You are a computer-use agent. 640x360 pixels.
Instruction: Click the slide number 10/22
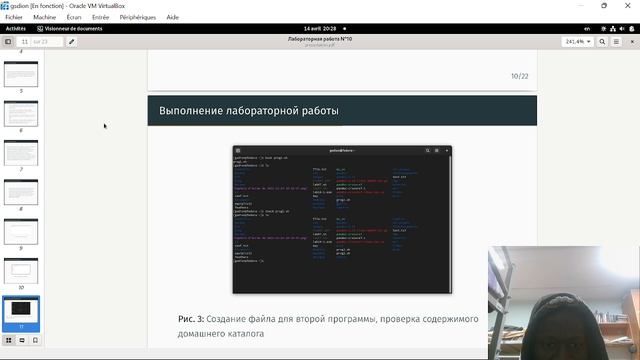tap(520, 76)
